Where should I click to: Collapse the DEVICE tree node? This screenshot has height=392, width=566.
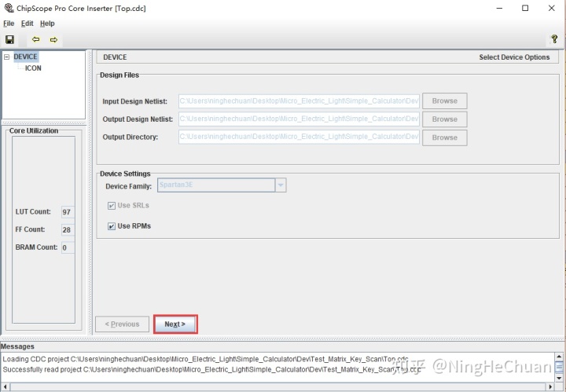[x=6, y=57]
